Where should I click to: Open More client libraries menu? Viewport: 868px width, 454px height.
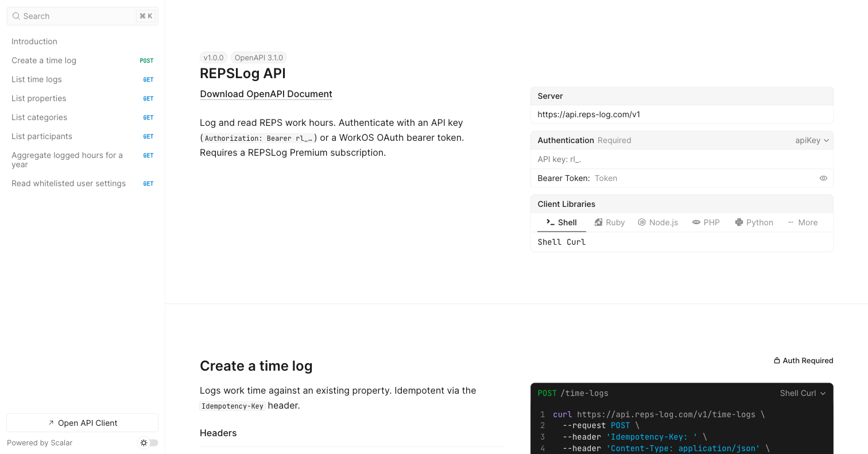tap(803, 222)
